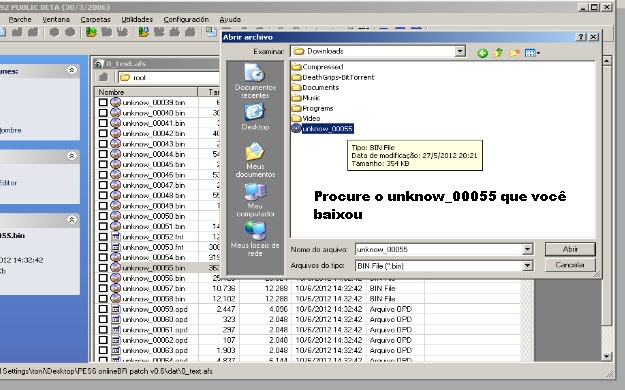This screenshot has height=390, width=625.
Task: Click main window scrollbar down arrow
Action: tap(607, 356)
